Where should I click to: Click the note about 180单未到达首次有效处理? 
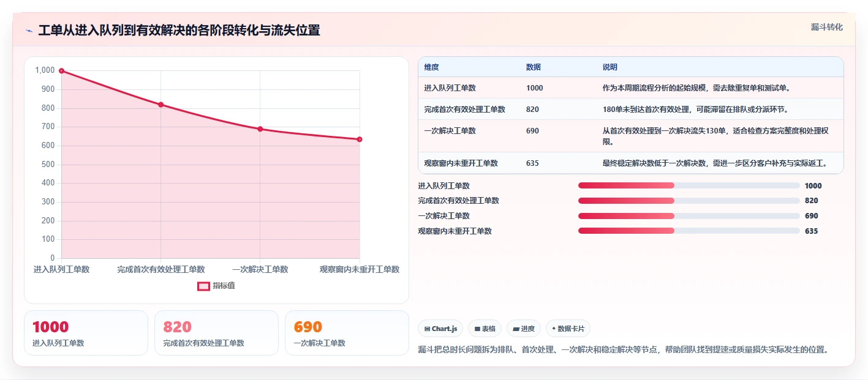point(695,110)
